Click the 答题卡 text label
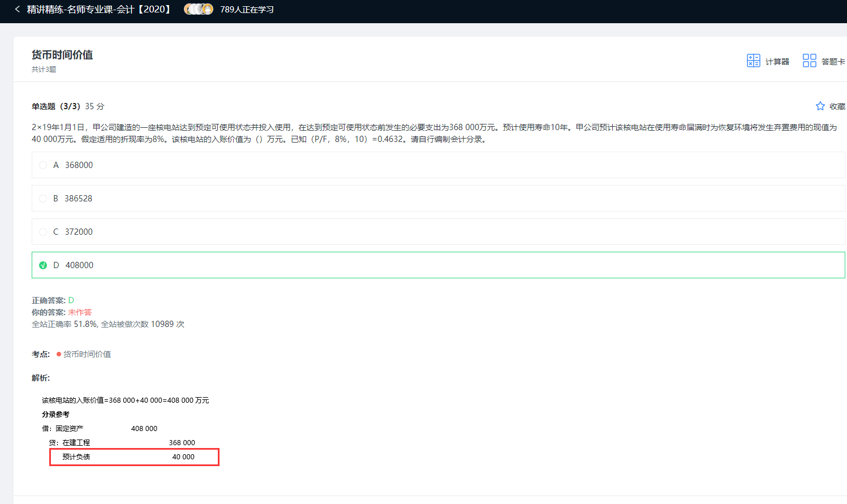 tap(833, 62)
